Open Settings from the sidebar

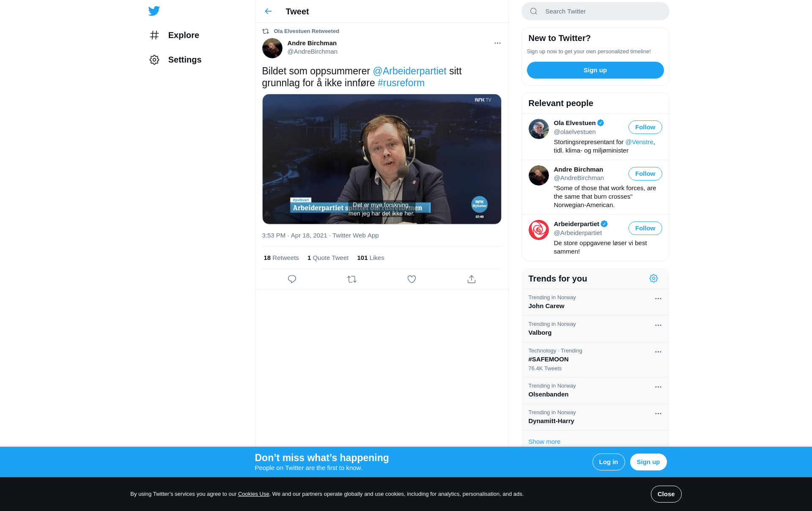point(175,60)
